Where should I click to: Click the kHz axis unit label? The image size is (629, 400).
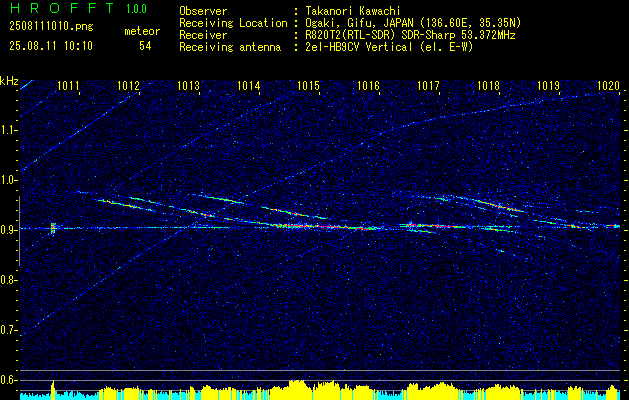(9, 81)
